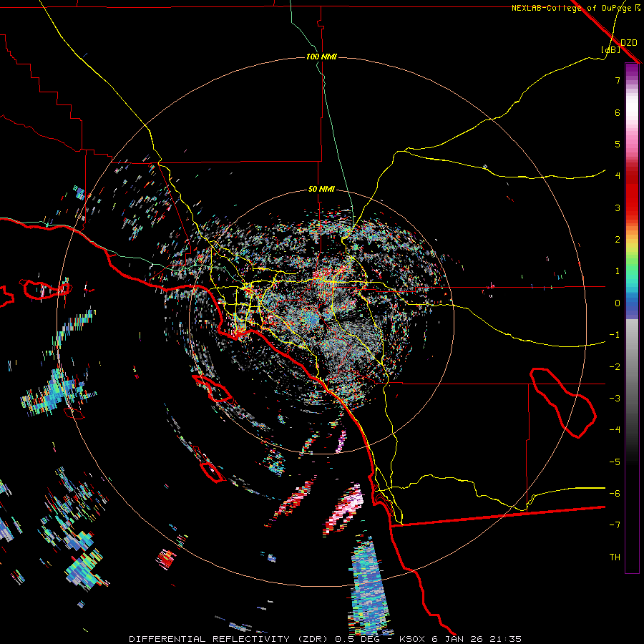Select the 0 dB scale value

point(618,303)
